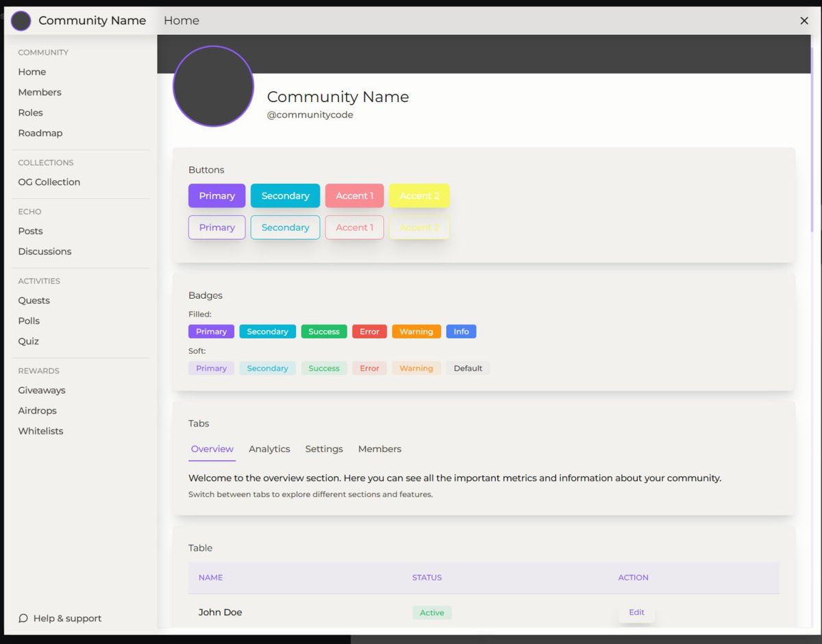Click the soft Primary badge
The width and height of the screenshot is (822, 644).
[x=211, y=369]
